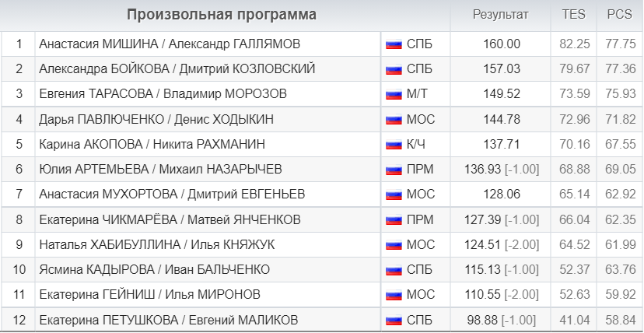Image resolution: width=644 pixels, height=333 pixels.
Task: Click the flag in Pavliuchenko/Khodykin row
Action: click(393, 120)
